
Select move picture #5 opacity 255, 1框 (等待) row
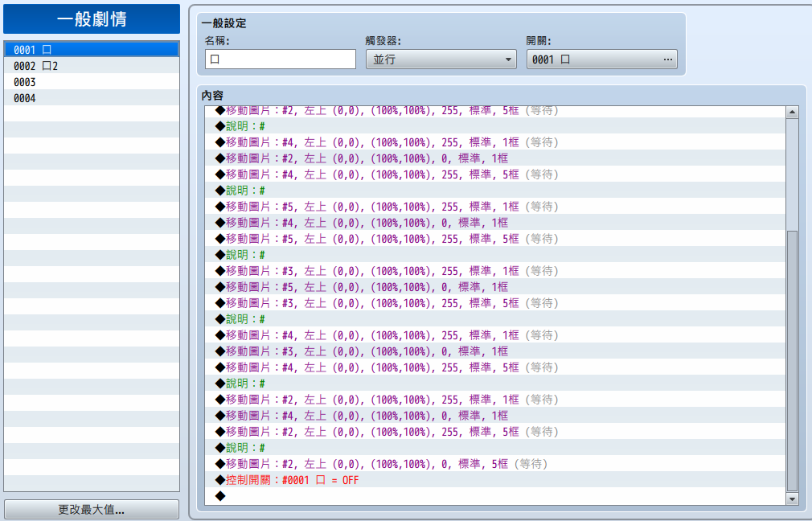pos(495,207)
